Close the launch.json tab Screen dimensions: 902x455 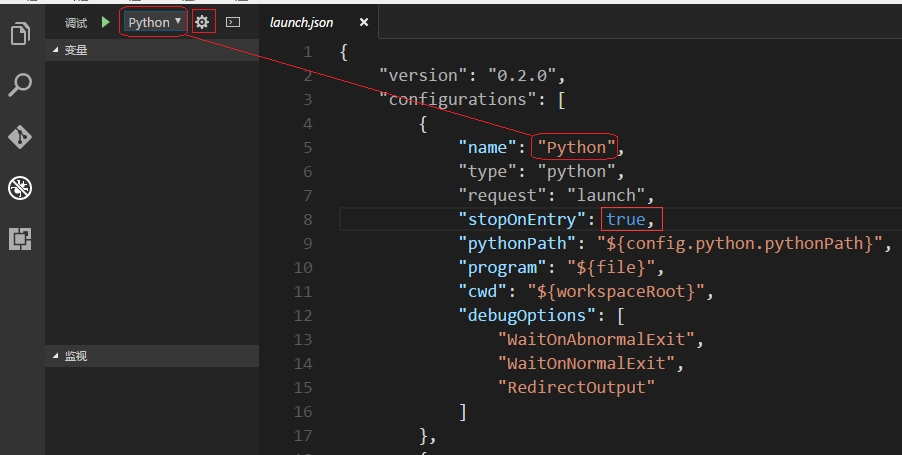(363, 22)
